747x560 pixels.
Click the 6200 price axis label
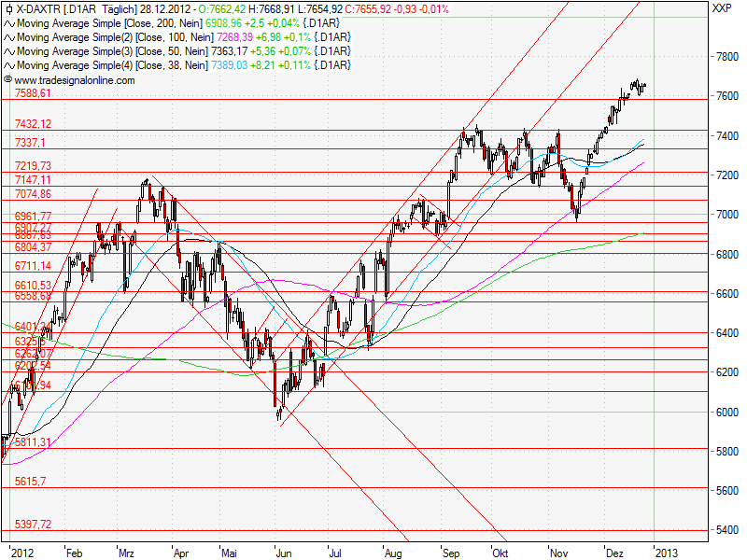tap(727, 372)
